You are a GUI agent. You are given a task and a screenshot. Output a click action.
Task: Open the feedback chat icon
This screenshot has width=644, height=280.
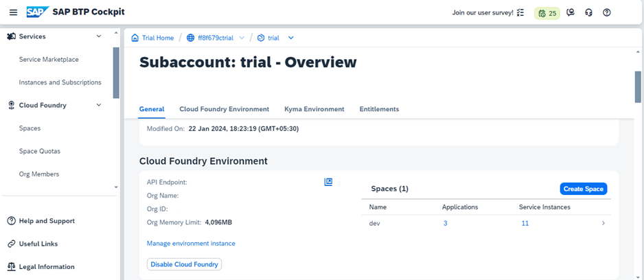click(x=570, y=13)
